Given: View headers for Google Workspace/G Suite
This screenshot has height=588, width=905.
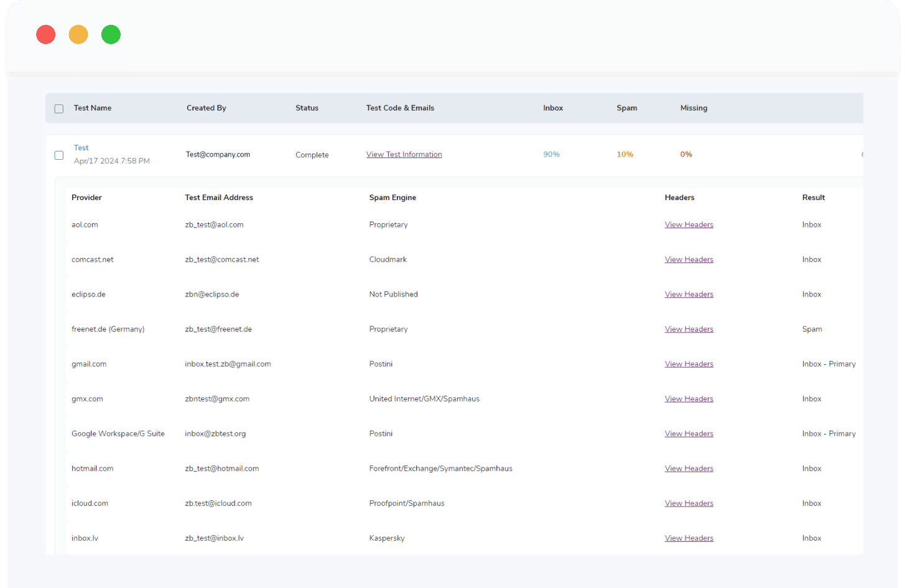Looking at the screenshot, I should tap(689, 433).
